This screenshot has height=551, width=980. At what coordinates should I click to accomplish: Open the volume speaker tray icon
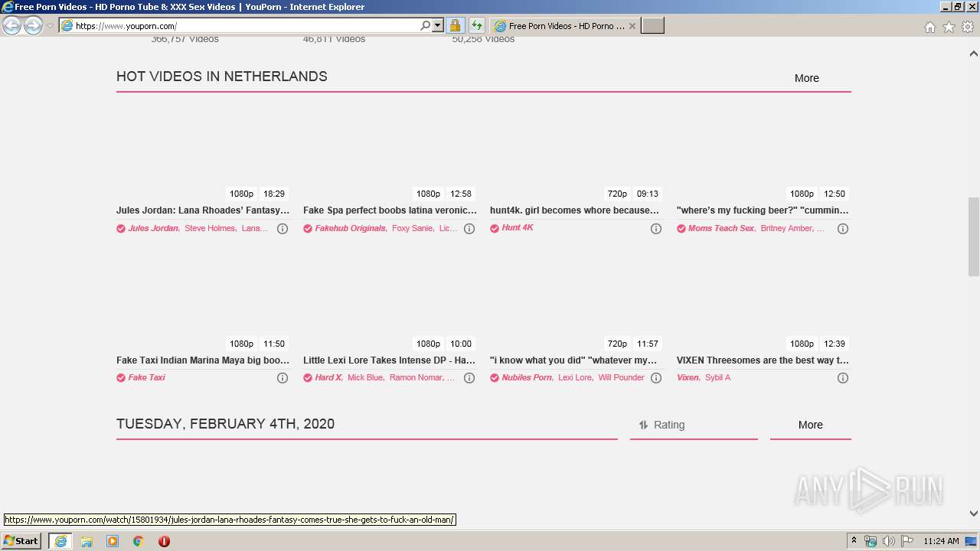pyautogui.click(x=888, y=541)
